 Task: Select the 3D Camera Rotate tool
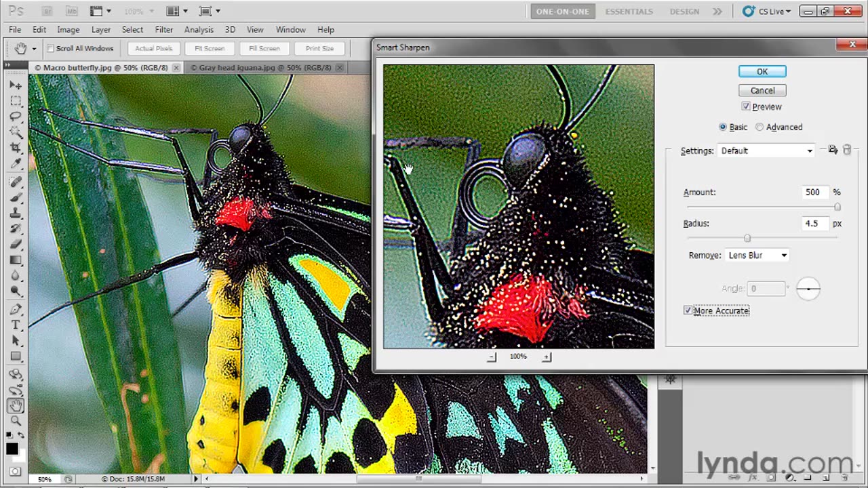tap(16, 390)
